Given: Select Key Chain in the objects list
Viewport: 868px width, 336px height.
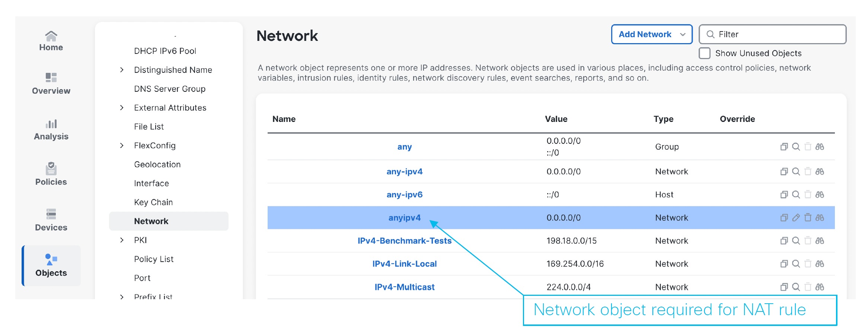Looking at the screenshot, I should 153,202.
